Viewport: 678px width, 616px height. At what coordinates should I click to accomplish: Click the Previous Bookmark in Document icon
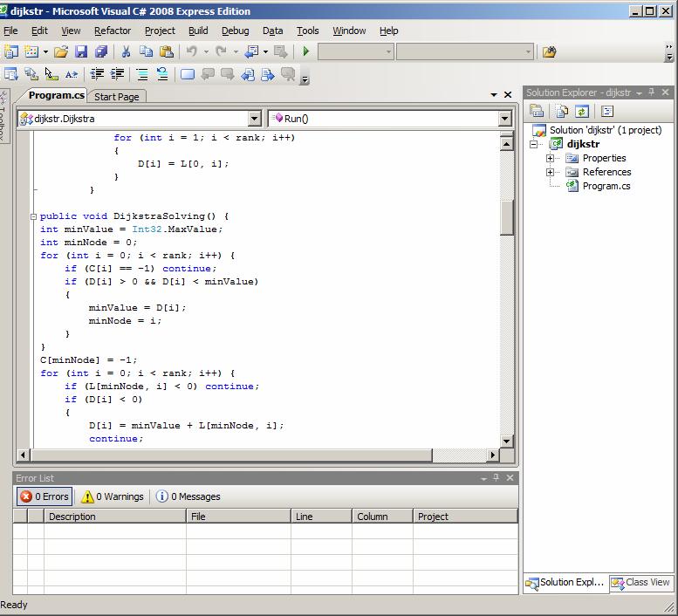pos(248,74)
